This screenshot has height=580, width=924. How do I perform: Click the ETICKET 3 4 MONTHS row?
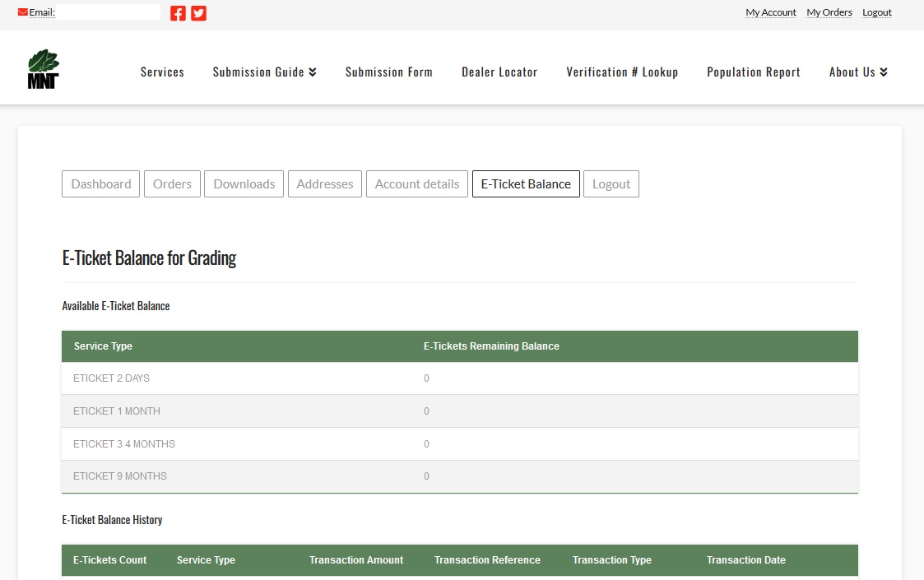(x=460, y=443)
